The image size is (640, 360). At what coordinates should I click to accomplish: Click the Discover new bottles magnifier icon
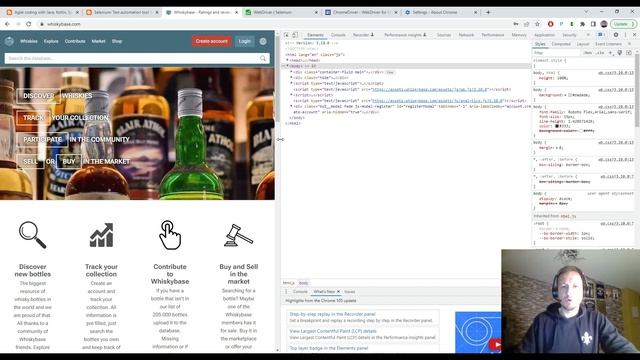pos(33,235)
